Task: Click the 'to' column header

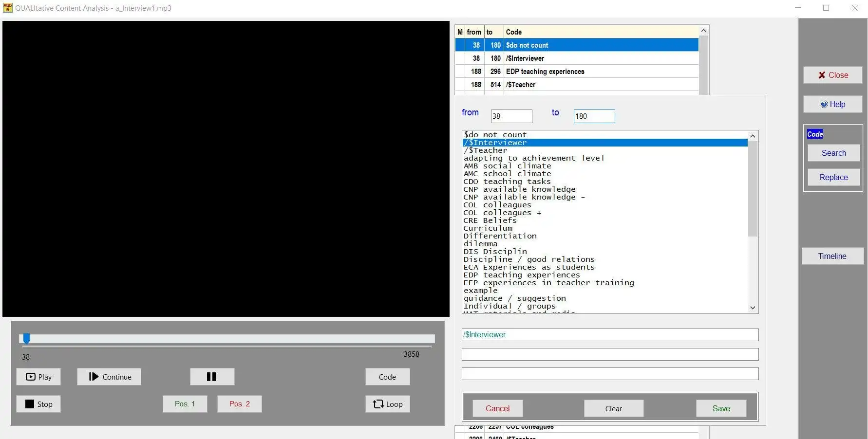Action: (x=493, y=32)
